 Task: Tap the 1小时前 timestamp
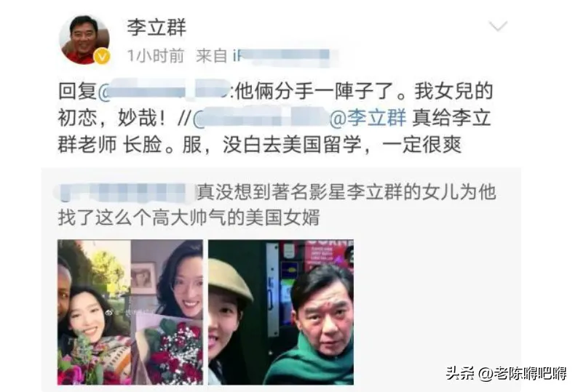click(x=156, y=56)
